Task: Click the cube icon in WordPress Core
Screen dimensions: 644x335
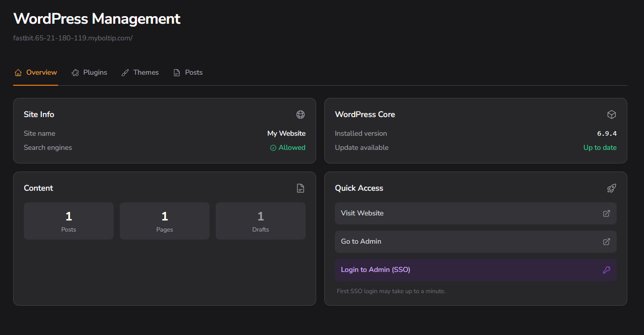Action: [612, 115]
